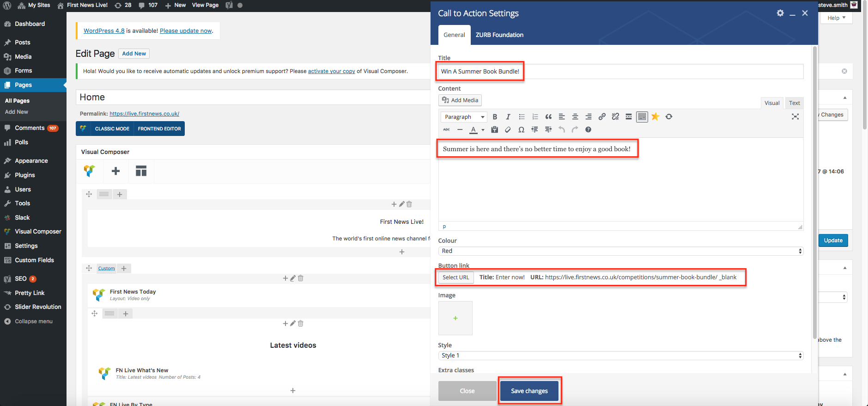The height and width of the screenshot is (406, 868).
Task: Open Visual Composer templates icon
Action: point(141,171)
